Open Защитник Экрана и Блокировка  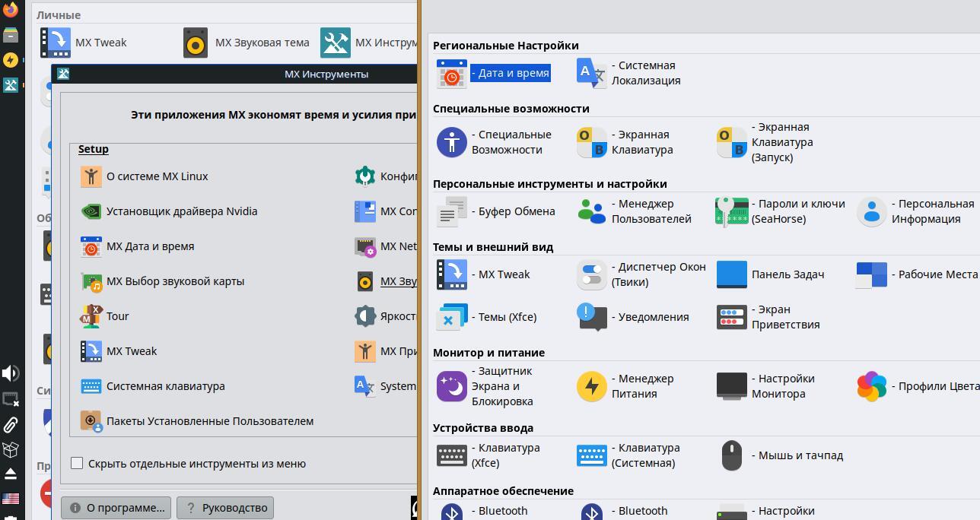(485, 386)
